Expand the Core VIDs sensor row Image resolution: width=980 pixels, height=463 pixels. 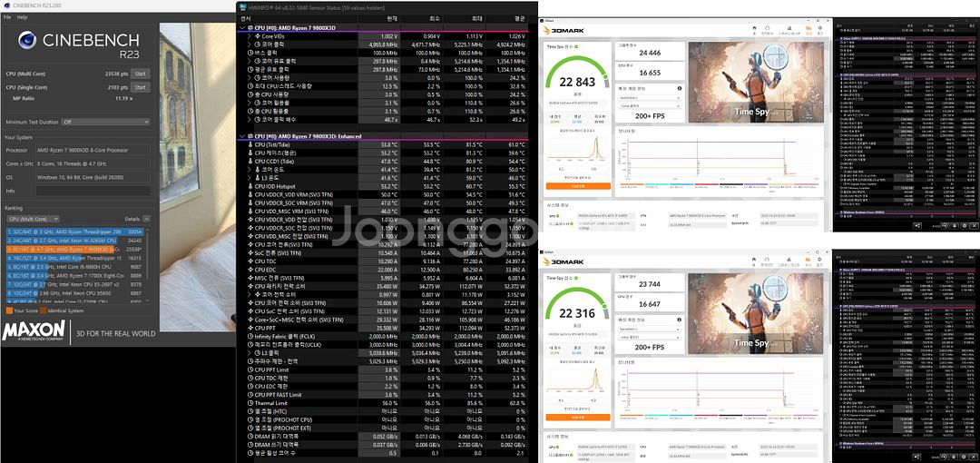pos(250,36)
